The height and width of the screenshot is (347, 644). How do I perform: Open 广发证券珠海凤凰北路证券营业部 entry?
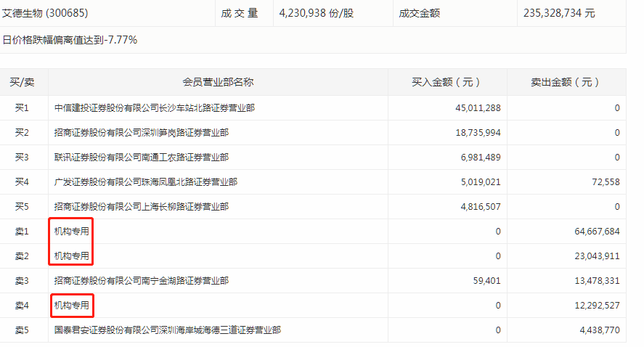(145, 182)
